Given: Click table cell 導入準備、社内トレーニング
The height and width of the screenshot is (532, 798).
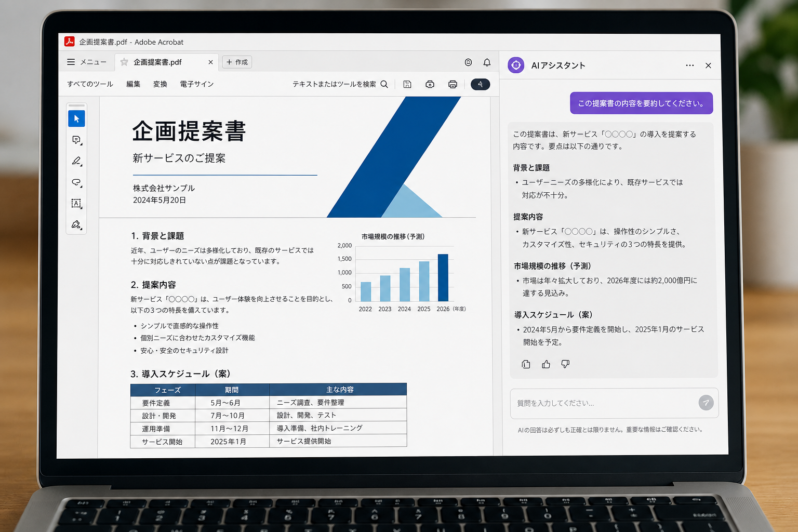Looking at the screenshot, I should pos(320,428).
